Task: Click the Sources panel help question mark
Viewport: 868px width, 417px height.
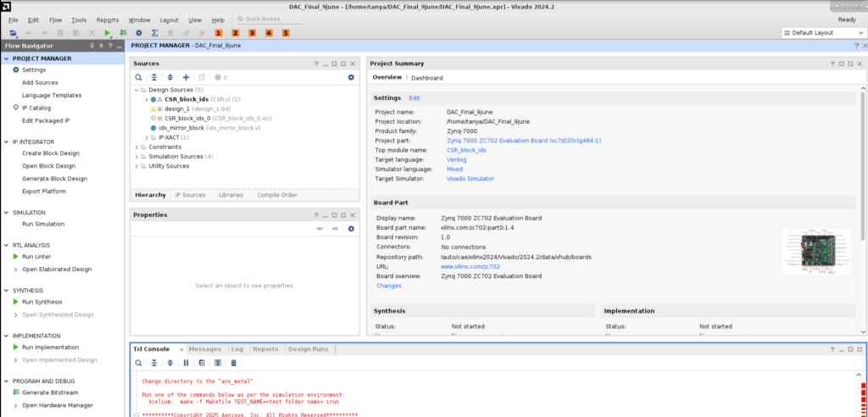Action: (x=316, y=64)
